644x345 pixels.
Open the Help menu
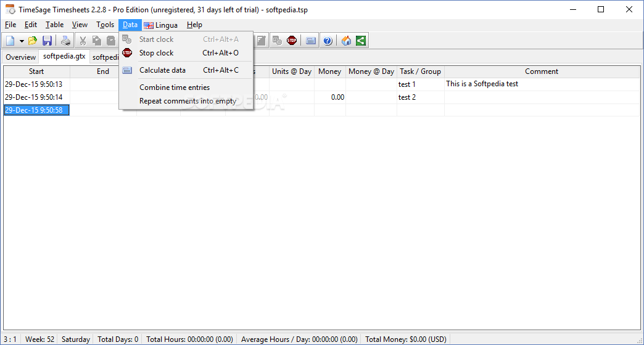[x=194, y=25]
